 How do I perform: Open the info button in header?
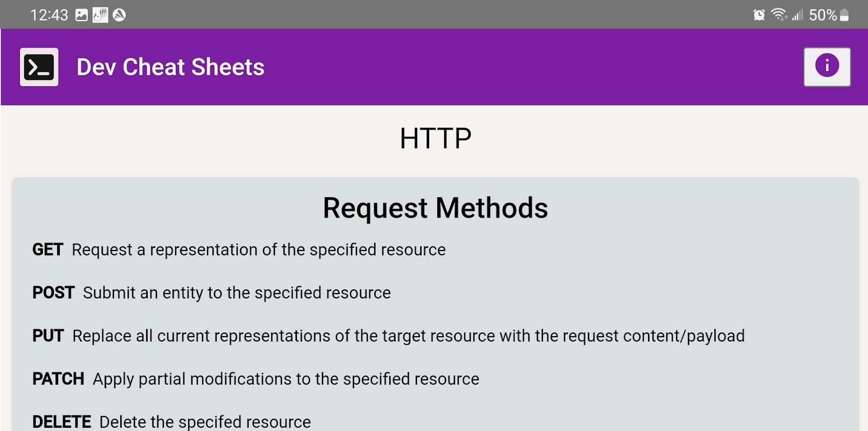827,67
